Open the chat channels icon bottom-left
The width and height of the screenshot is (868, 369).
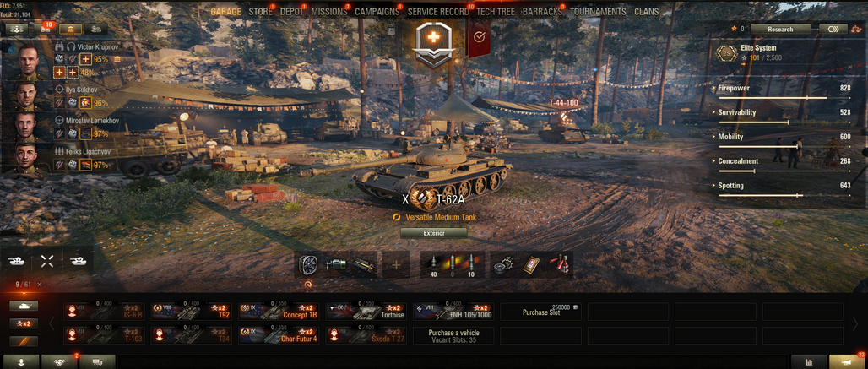point(97,361)
